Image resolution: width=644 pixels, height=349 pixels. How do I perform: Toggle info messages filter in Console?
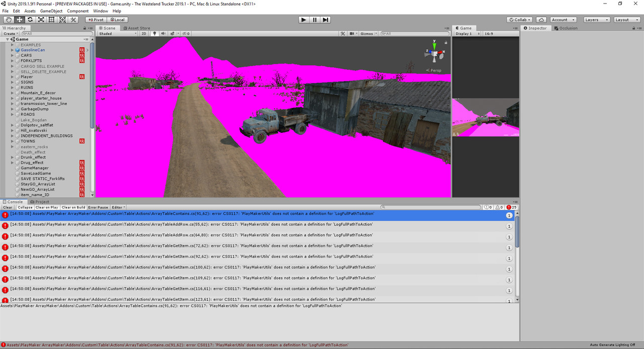[488, 207]
